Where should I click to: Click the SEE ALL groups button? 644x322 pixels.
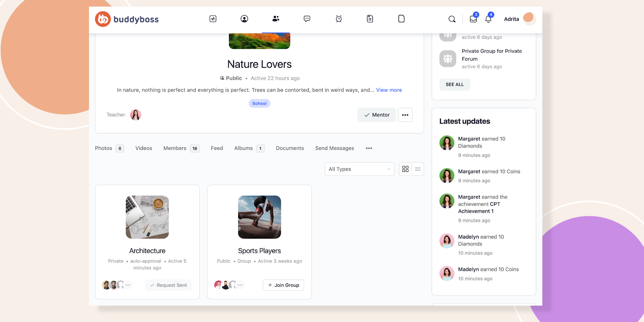[455, 85]
